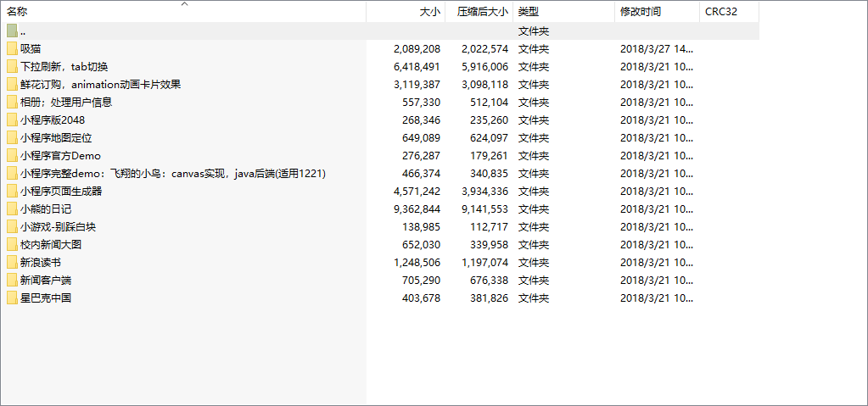
Task: Sort by the 压缩后大小 column header
Action: (479, 12)
